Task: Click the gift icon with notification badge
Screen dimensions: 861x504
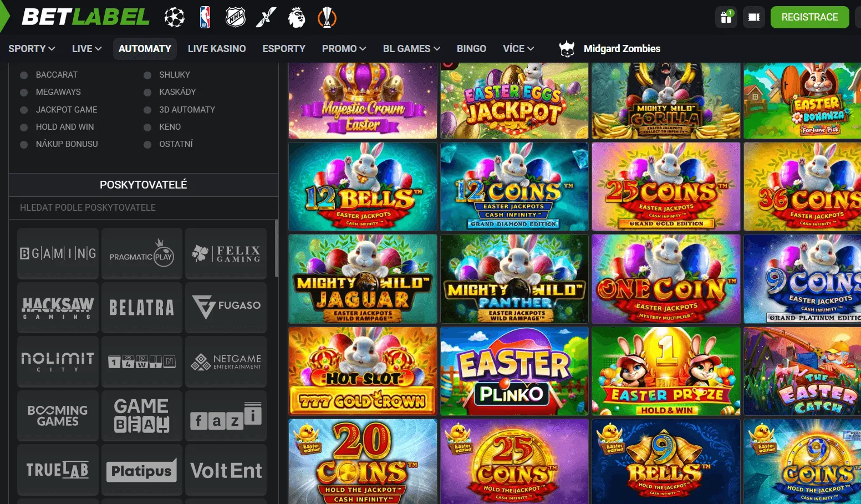Action: point(726,17)
